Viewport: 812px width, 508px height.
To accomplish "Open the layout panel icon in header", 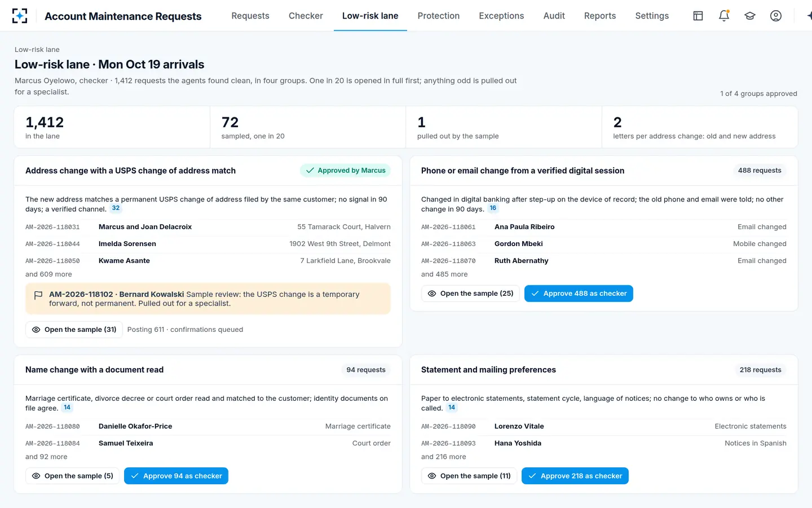I will pos(698,16).
